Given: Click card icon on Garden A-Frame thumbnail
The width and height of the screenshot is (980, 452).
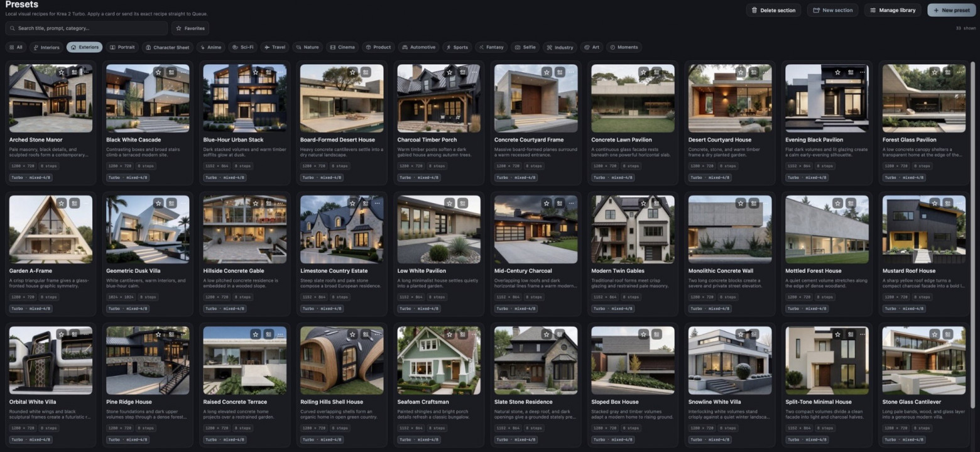Looking at the screenshot, I should [x=74, y=203].
